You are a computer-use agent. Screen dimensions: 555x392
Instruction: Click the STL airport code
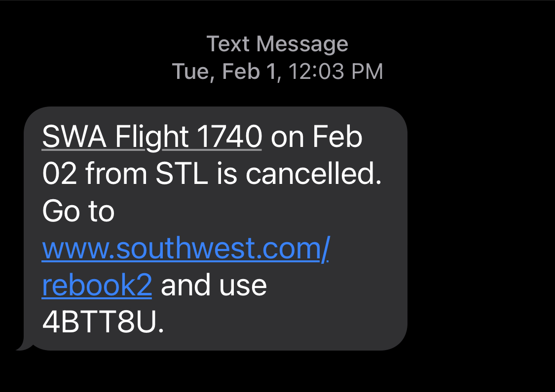point(182,174)
